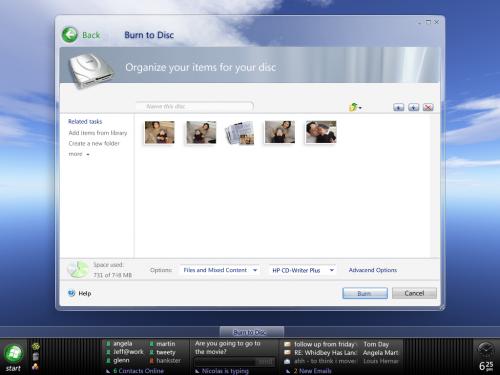Click contact name 'tweety'
The height and width of the screenshot is (375, 500).
(x=166, y=352)
